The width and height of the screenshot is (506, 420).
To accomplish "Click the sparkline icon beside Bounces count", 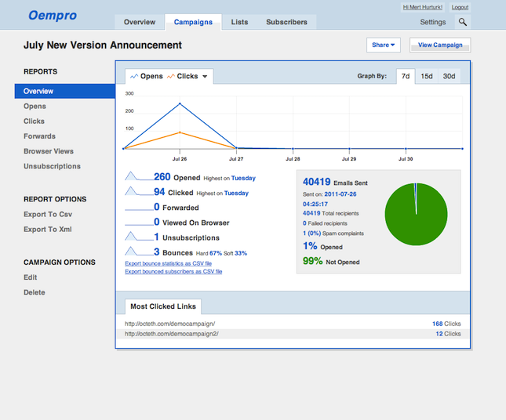I will coord(138,252).
